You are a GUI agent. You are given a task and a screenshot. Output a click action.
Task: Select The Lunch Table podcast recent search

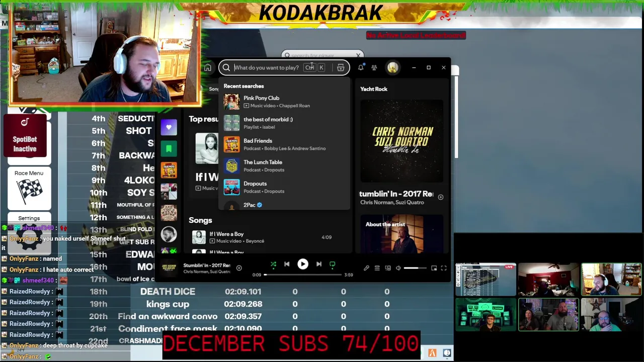point(284,166)
